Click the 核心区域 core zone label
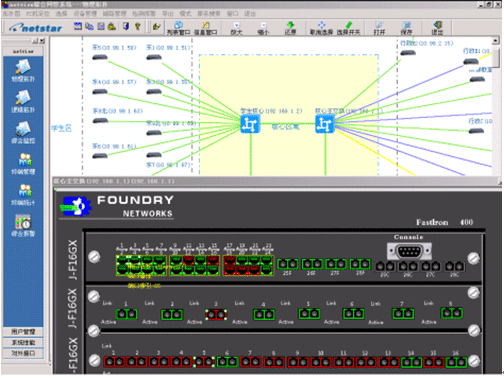Screen dimensions: 504x378 [x=285, y=127]
